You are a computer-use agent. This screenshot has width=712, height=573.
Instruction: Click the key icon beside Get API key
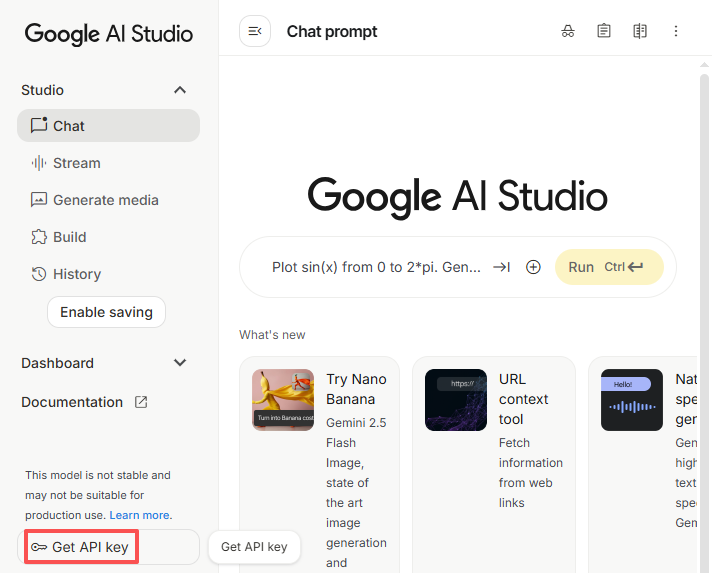tap(39, 547)
